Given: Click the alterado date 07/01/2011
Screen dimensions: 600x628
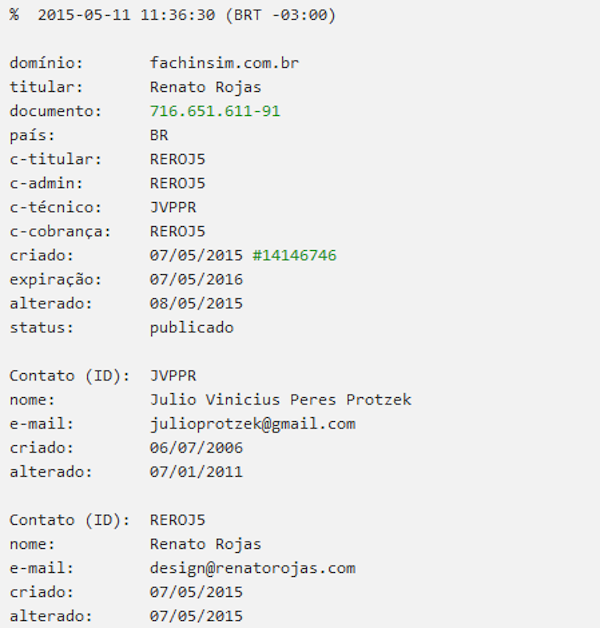Looking at the screenshot, I should [x=196, y=471].
